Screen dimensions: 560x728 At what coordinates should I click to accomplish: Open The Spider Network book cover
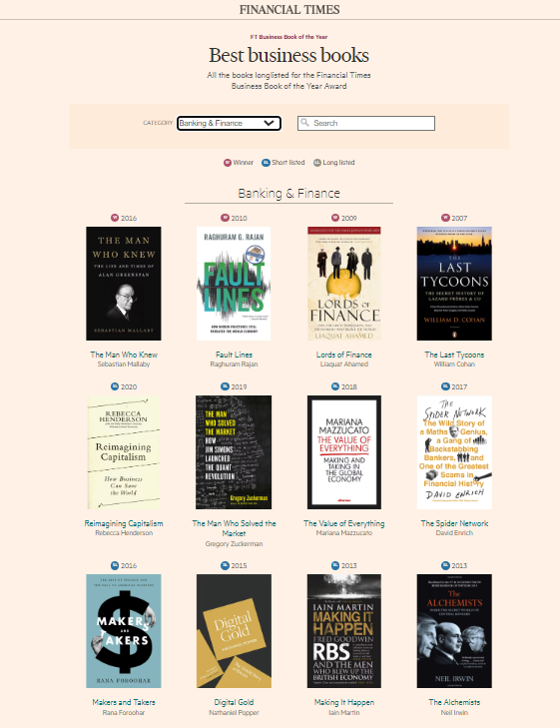[454, 452]
